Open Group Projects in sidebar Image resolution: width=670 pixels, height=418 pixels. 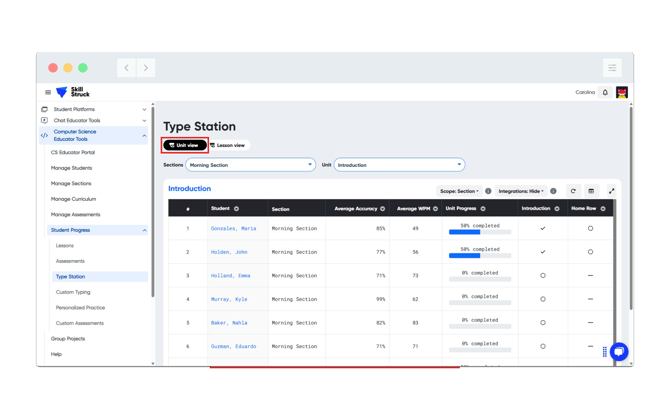(x=68, y=339)
